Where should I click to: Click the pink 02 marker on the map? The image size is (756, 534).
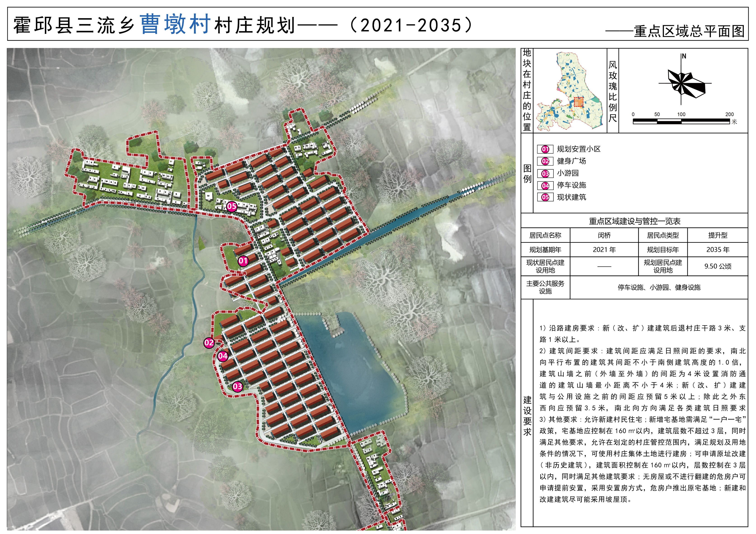point(209,343)
